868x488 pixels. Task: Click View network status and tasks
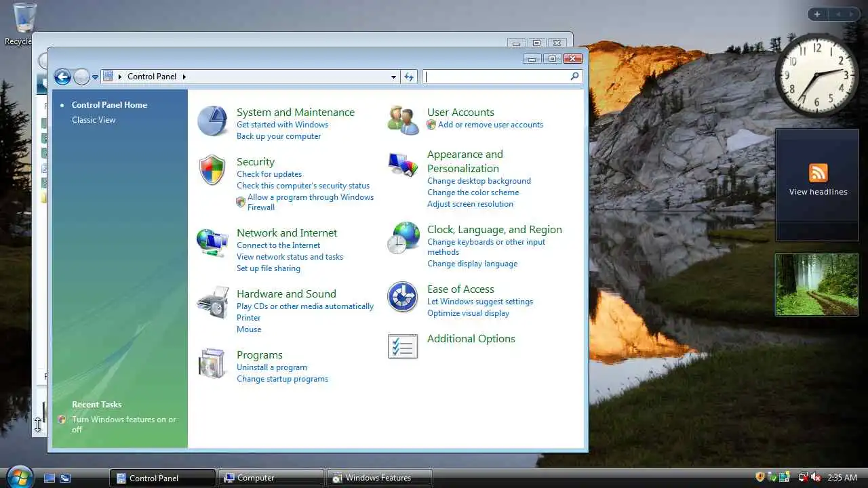pyautogui.click(x=290, y=257)
